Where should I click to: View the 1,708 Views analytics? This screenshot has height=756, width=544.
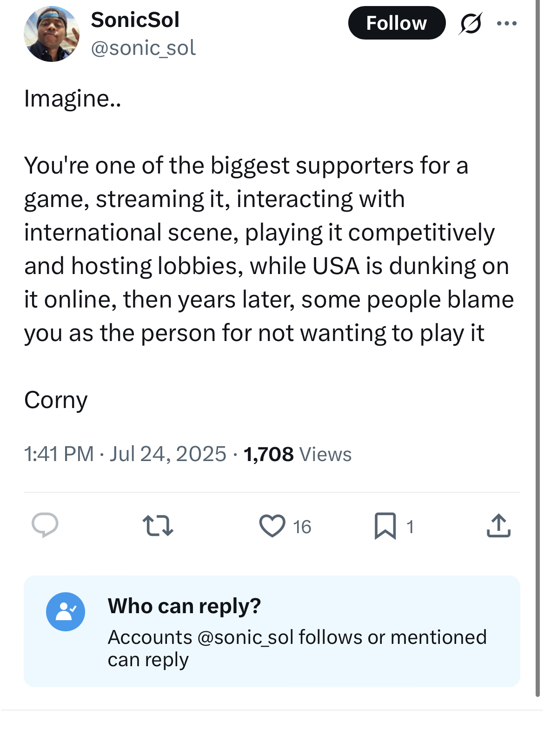pos(298,454)
